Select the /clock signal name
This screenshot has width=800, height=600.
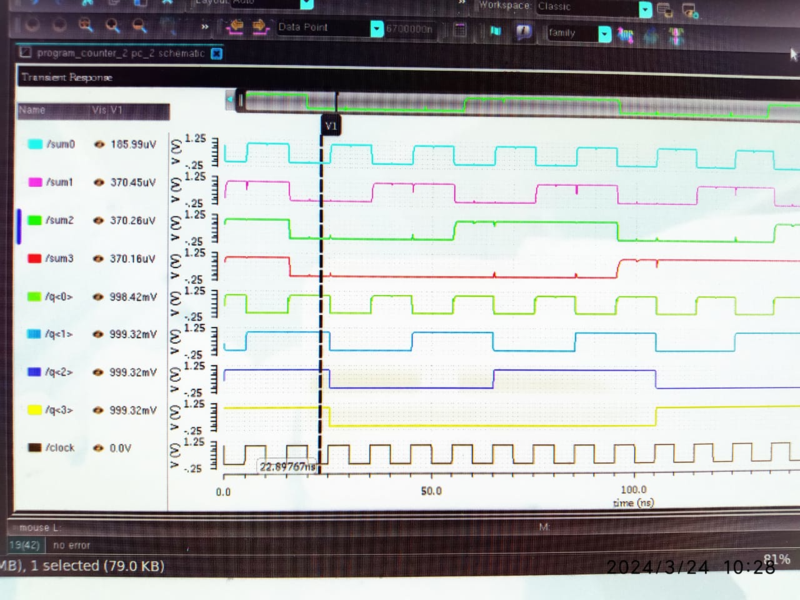pyautogui.click(x=60, y=448)
